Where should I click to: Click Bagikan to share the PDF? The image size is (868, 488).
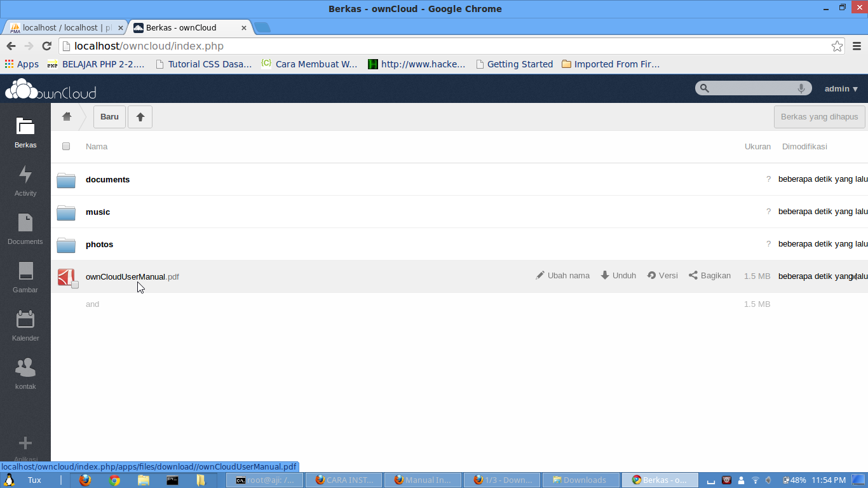[709, 276]
